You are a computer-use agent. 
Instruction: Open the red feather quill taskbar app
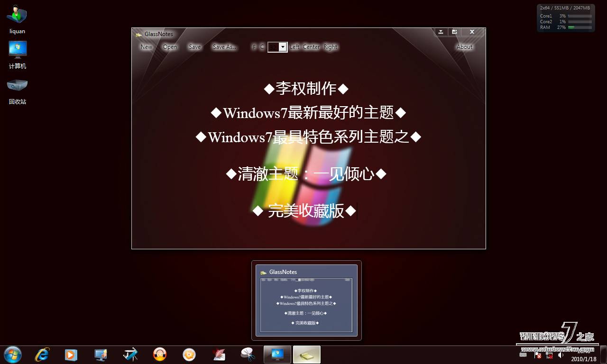pyautogui.click(x=219, y=355)
